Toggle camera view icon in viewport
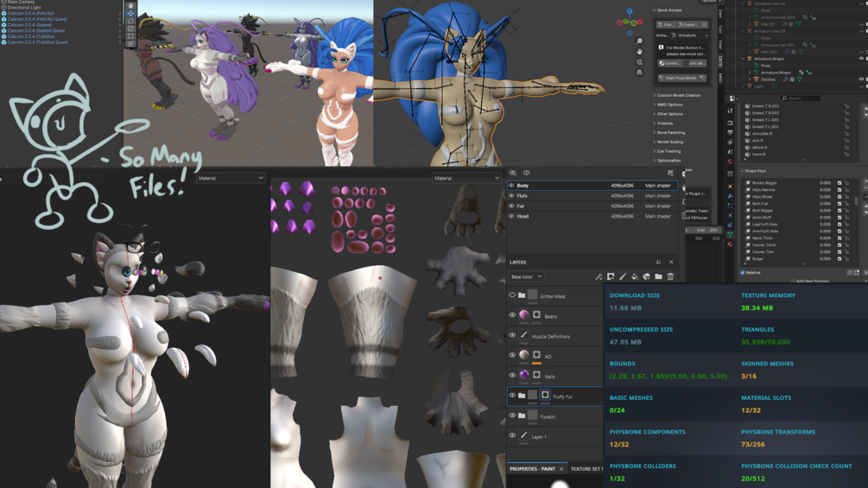 tap(639, 62)
